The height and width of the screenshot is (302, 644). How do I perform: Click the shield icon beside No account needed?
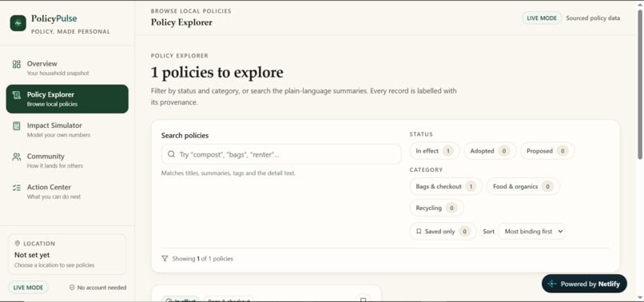point(72,288)
